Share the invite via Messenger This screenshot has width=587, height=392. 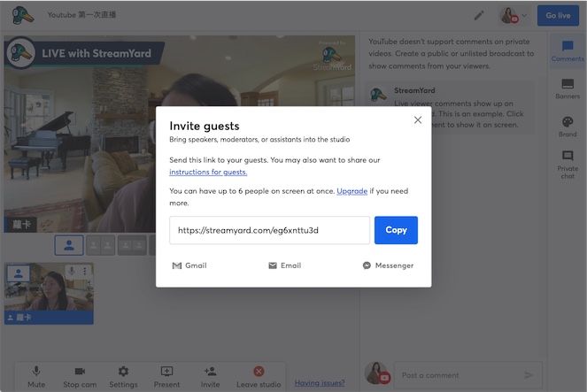[x=388, y=265]
